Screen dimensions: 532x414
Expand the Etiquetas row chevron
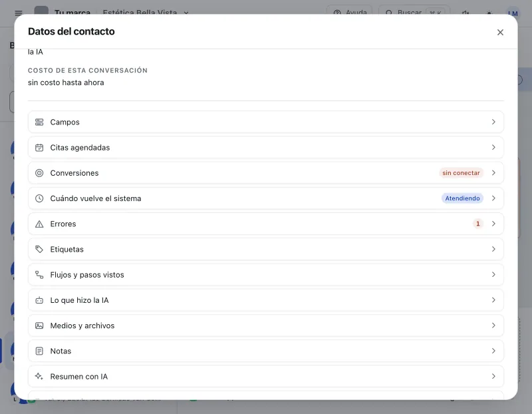click(493, 250)
